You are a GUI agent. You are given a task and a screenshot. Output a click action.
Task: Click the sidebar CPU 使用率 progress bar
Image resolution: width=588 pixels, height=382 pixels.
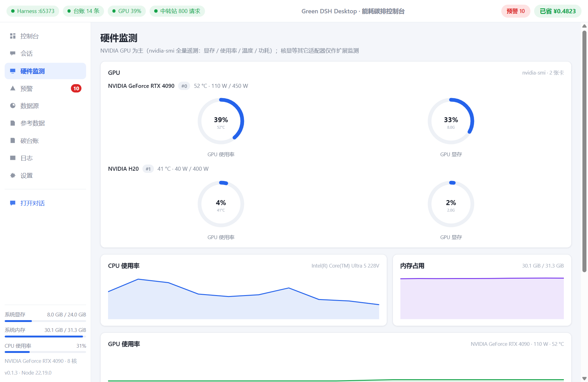point(45,352)
